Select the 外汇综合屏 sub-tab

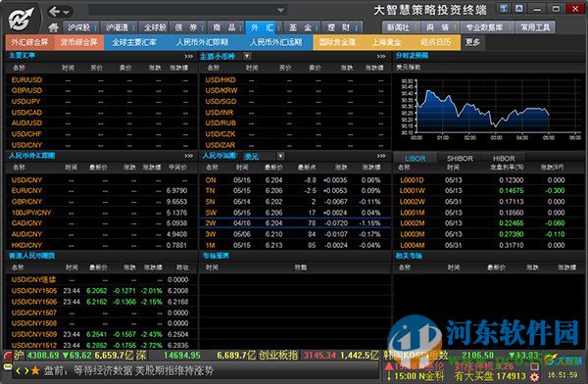pos(30,42)
